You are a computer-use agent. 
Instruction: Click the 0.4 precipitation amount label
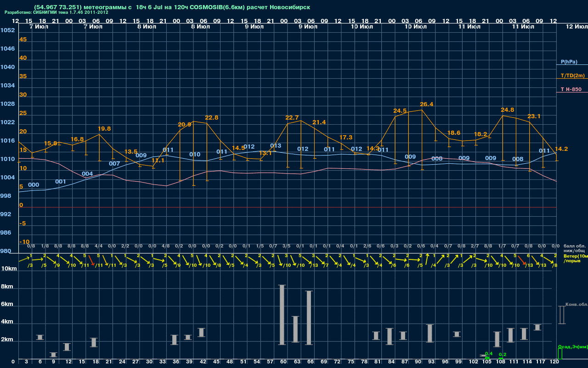pyautogui.click(x=489, y=354)
